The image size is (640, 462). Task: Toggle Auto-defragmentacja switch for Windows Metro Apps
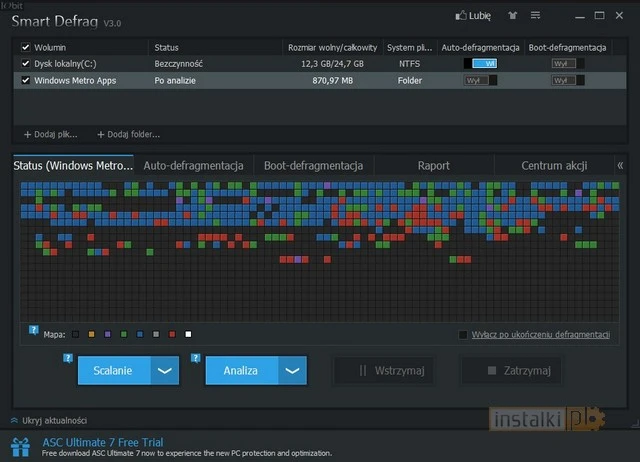480,80
